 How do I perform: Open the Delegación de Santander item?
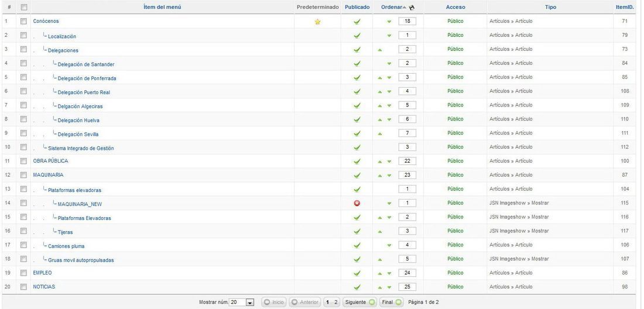[86, 64]
